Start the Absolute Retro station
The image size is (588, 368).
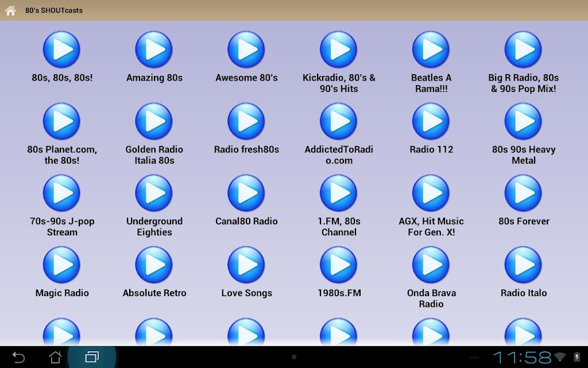pyautogui.click(x=154, y=264)
